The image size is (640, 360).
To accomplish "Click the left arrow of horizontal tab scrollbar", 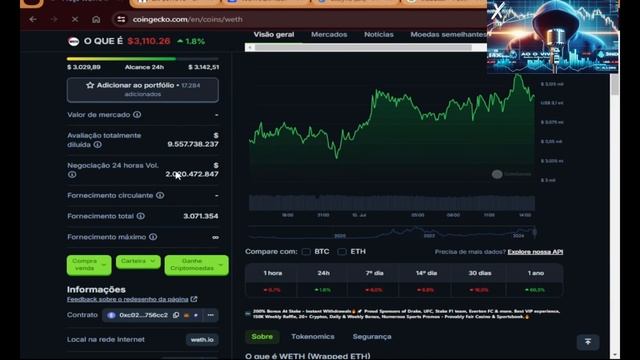I will coord(250,48).
